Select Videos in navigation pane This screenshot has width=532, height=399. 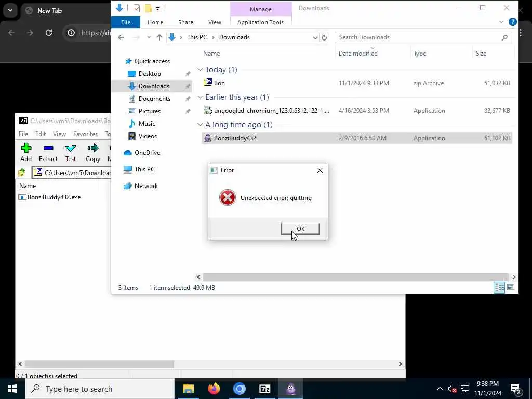148,136
